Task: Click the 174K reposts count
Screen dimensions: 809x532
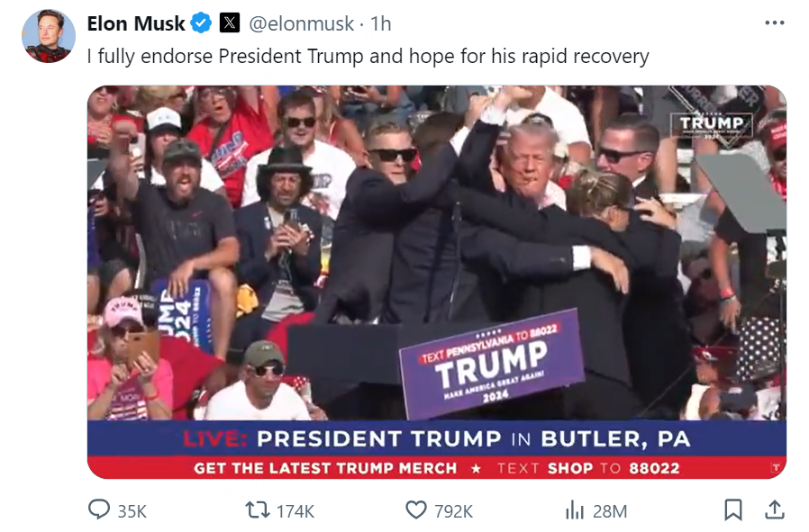Action: pyautogui.click(x=295, y=511)
